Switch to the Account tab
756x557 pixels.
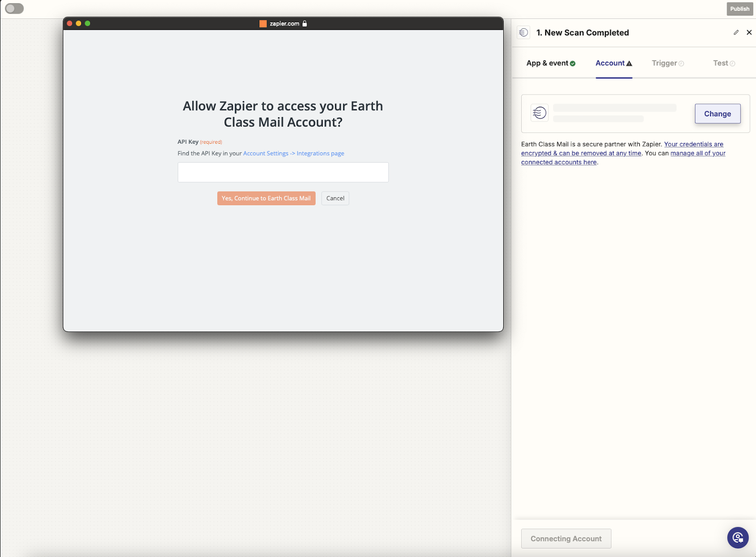[x=614, y=63]
